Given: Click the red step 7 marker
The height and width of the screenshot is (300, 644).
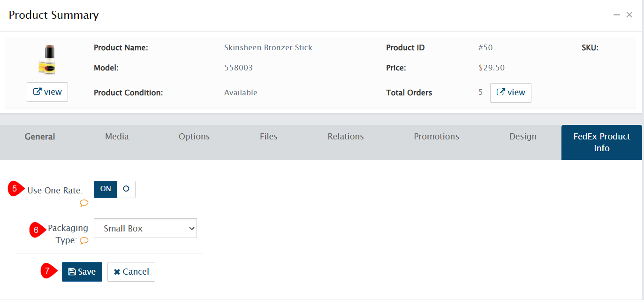Looking at the screenshot, I should click(48, 271).
